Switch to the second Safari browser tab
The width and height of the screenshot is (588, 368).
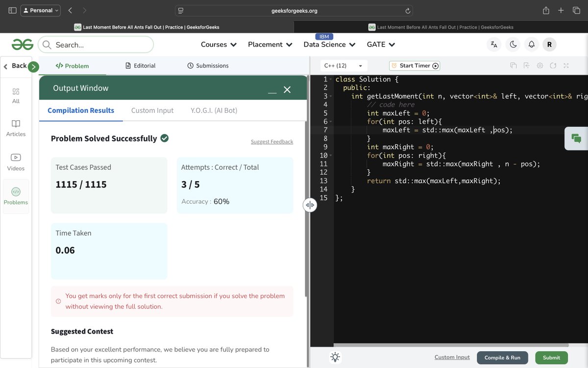tap(441, 27)
